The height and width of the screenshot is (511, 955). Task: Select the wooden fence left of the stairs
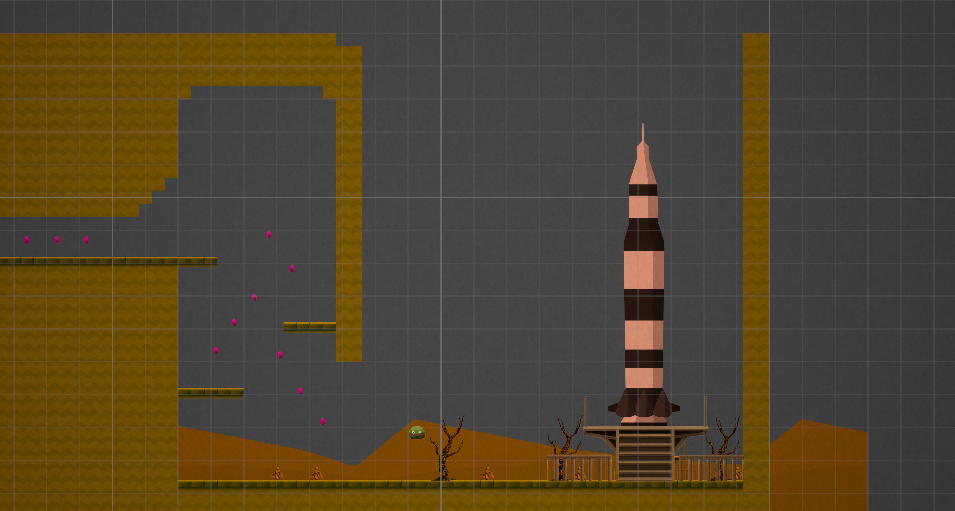point(581,468)
